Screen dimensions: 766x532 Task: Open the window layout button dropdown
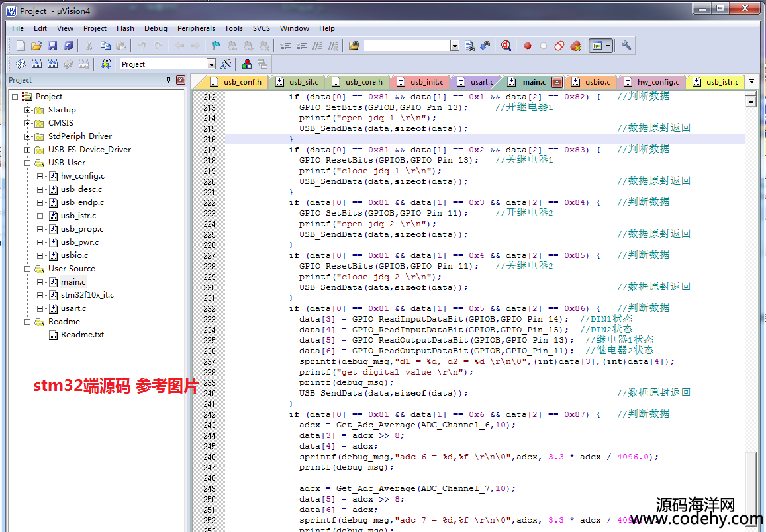608,46
